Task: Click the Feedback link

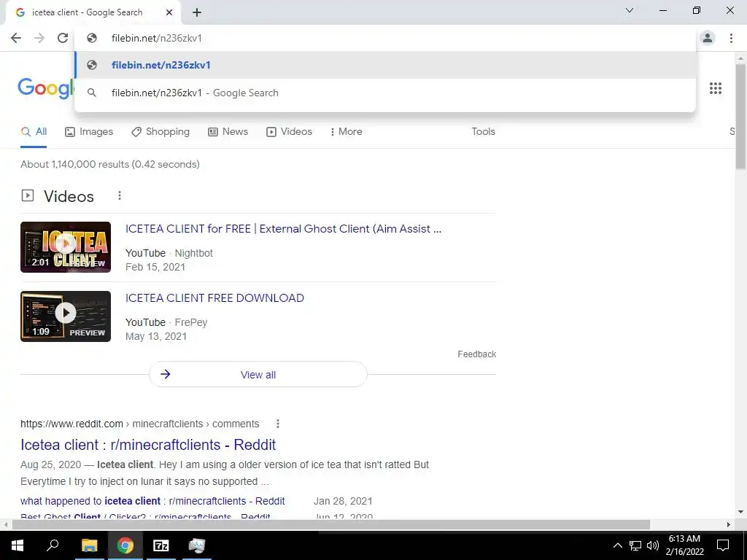Action: coord(477,354)
